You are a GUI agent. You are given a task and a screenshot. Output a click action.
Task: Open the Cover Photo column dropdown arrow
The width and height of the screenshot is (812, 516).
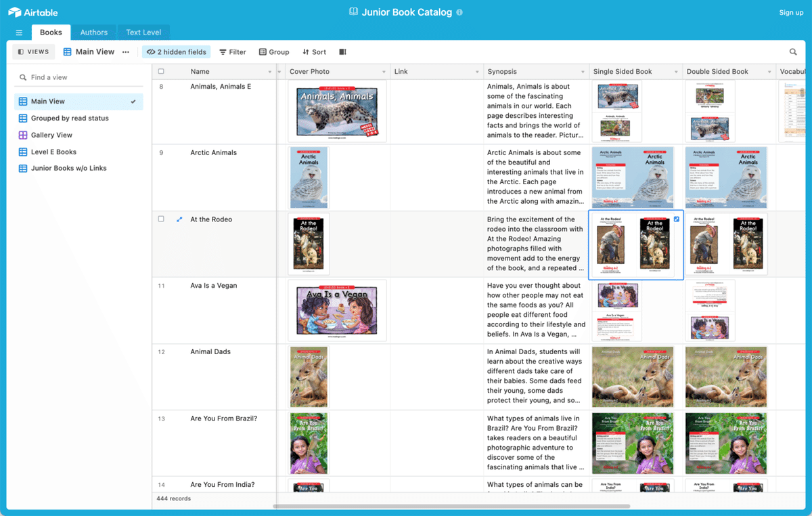383,72
